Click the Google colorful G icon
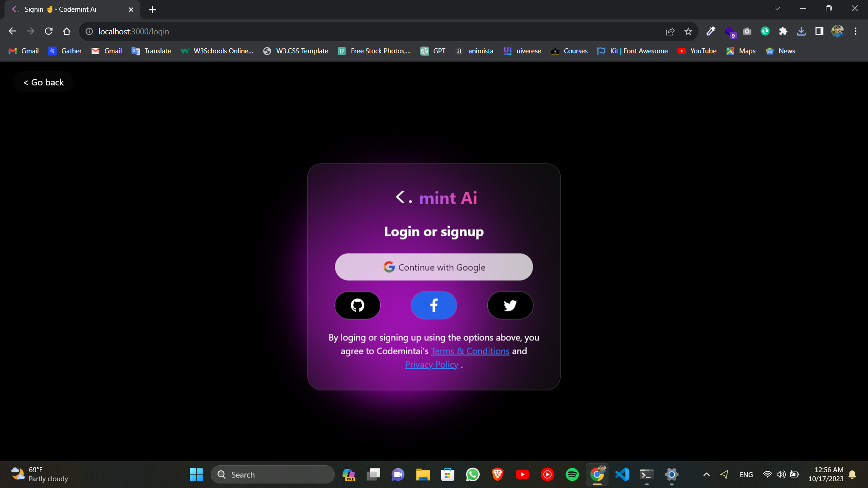Image resolution: width=868 pixels, height=488 pixels. tap(388, 266)
